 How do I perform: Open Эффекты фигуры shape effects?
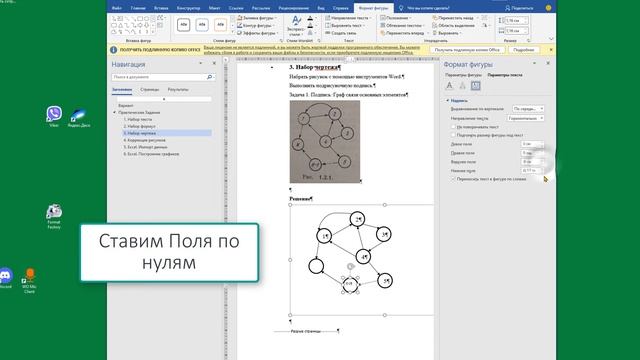[257, 33]
